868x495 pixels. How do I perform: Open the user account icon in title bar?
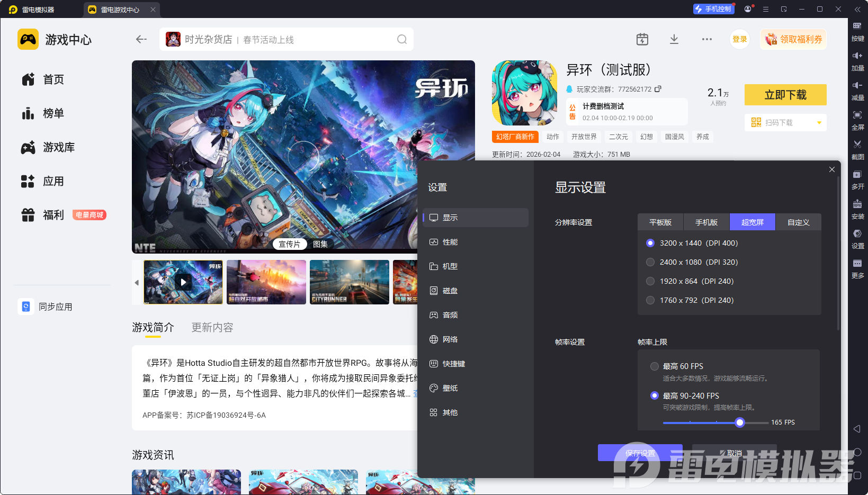[748, 9]
